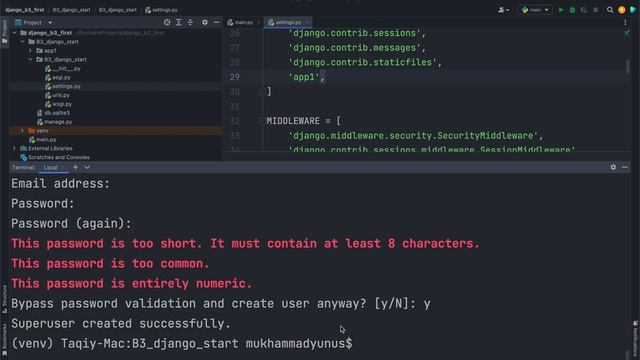Select __init__.py in project tree
This screenshot has width=640, height=360.
coord(66,69)
